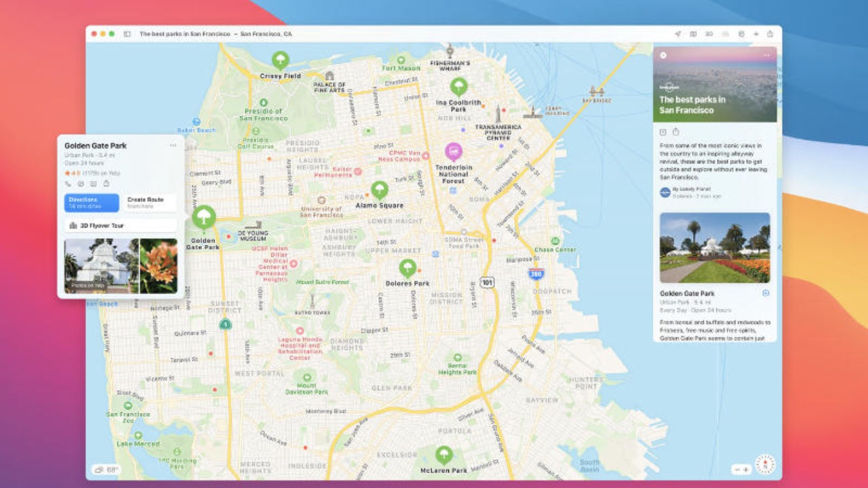Image resolution: width=868 pixels, height=488 pixels.
Task: Click the Share icon in the toolbar
Action: tap(770, 34)
